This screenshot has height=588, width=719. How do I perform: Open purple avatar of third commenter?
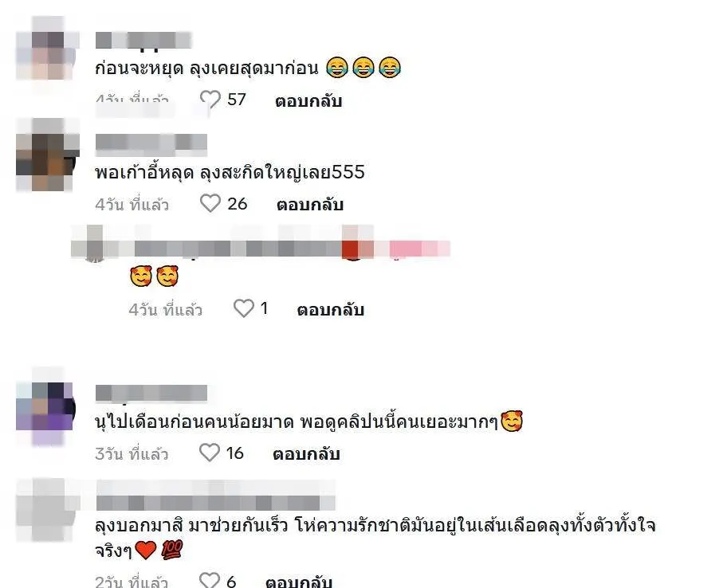tap(46, 407)
